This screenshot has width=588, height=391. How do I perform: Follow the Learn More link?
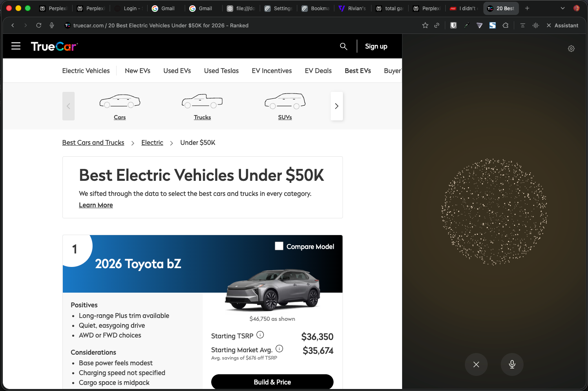pos(96,205)
